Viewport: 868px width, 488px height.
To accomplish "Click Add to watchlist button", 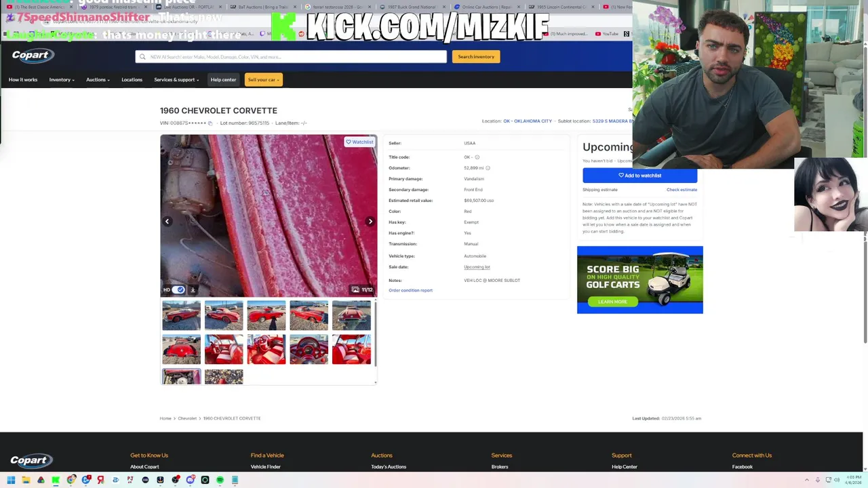I will point(639,176).
